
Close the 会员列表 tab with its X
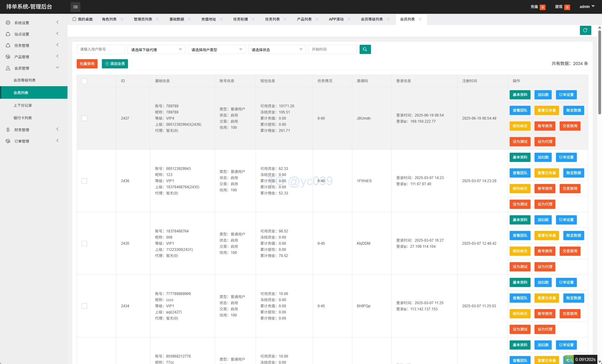[x=420, y=19]
